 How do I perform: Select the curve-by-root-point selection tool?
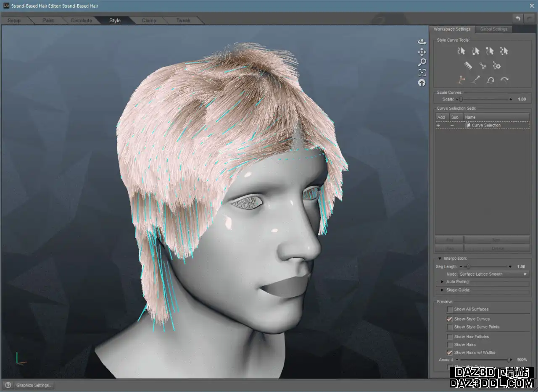(475, 51)
